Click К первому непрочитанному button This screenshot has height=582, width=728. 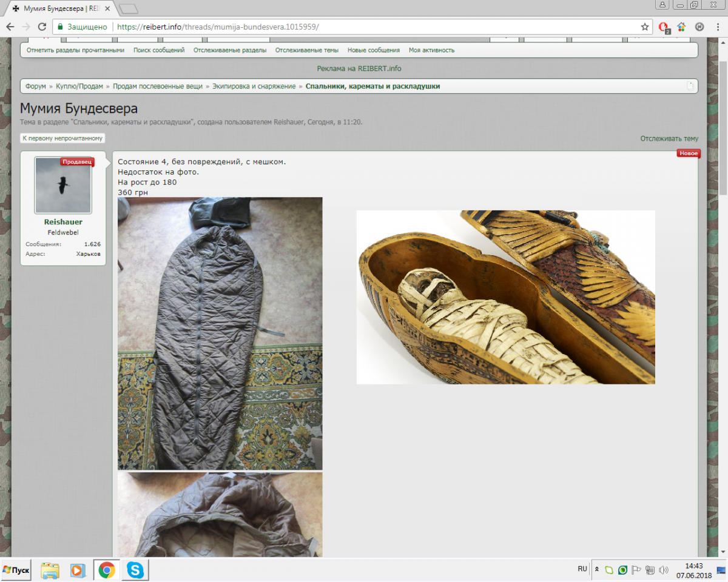[x=62, y=138]
